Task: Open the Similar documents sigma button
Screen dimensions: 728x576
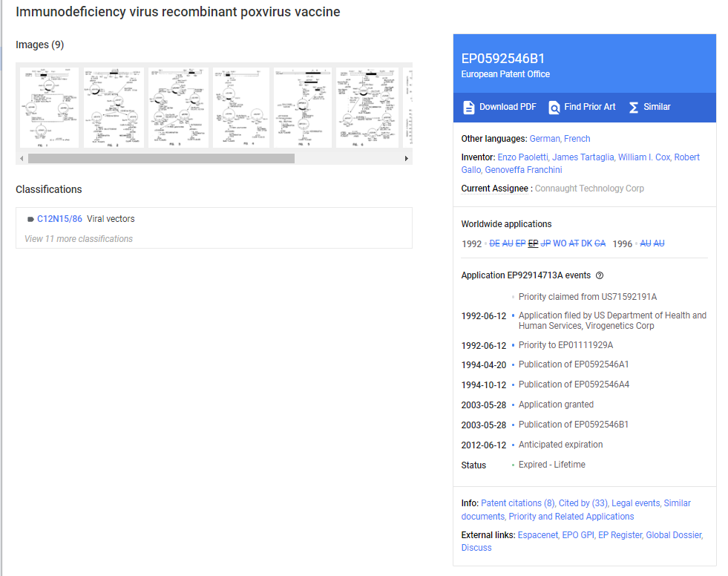Action: pos(649,108)
